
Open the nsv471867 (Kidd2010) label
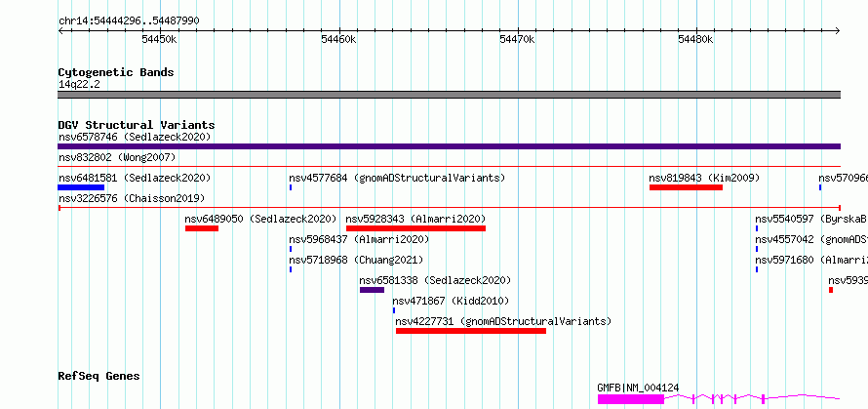click(x=451, y=301)
